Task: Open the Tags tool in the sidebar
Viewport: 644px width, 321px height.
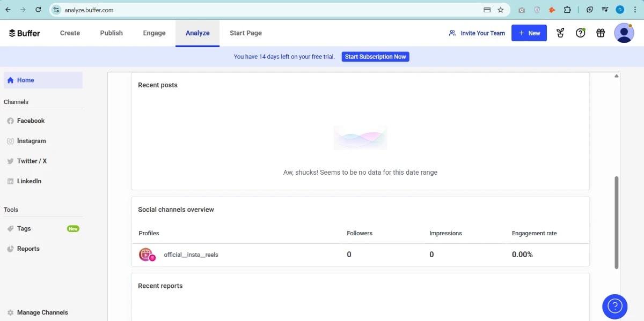Action: pos(23,228)
